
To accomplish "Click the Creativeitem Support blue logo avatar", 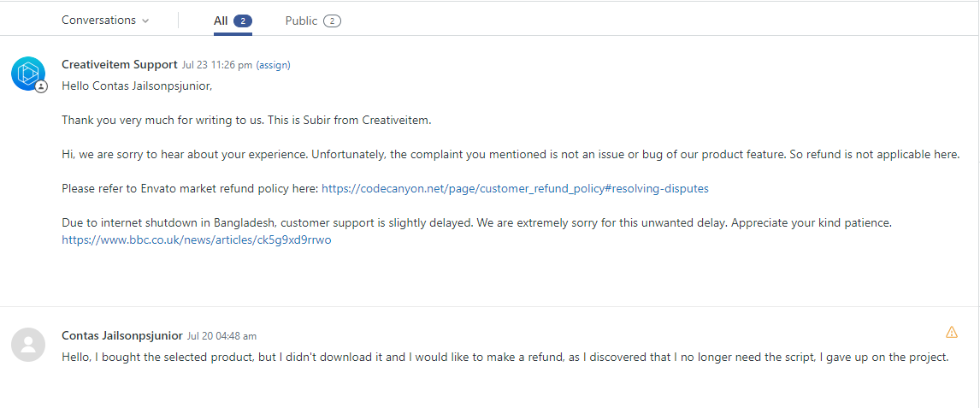I will 28,74.
